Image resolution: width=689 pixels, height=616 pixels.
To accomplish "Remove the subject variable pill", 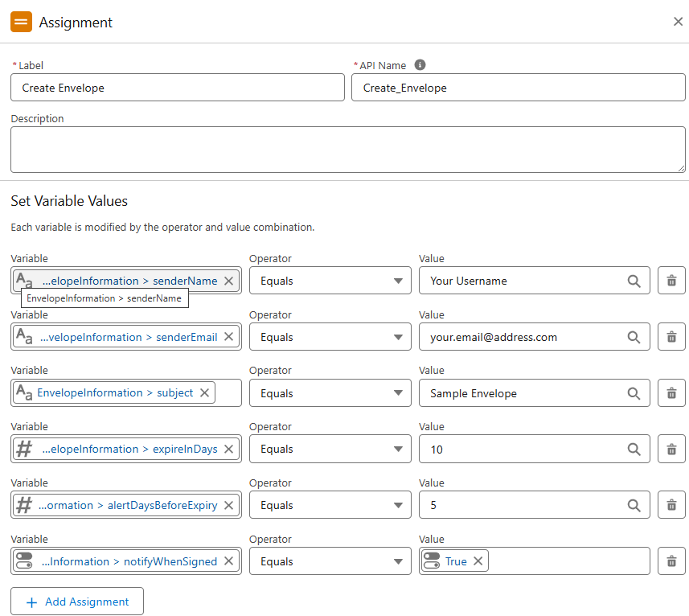I will (x=204, y=392).
